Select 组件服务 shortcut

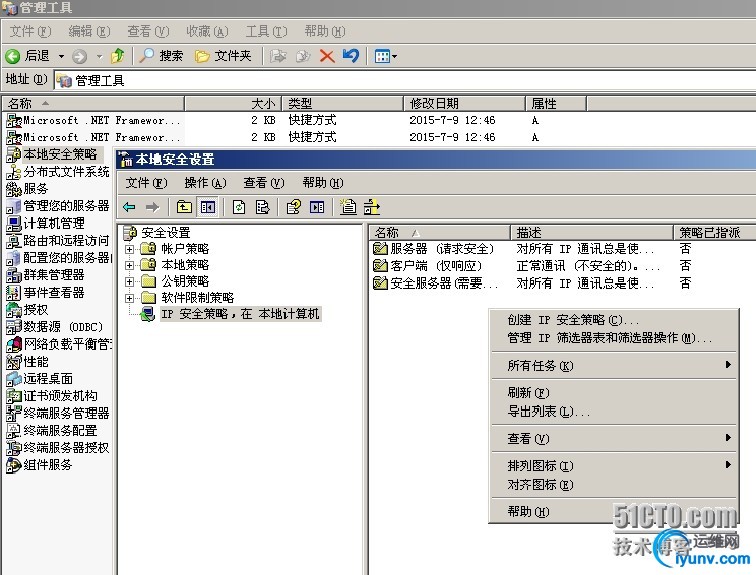40,465
